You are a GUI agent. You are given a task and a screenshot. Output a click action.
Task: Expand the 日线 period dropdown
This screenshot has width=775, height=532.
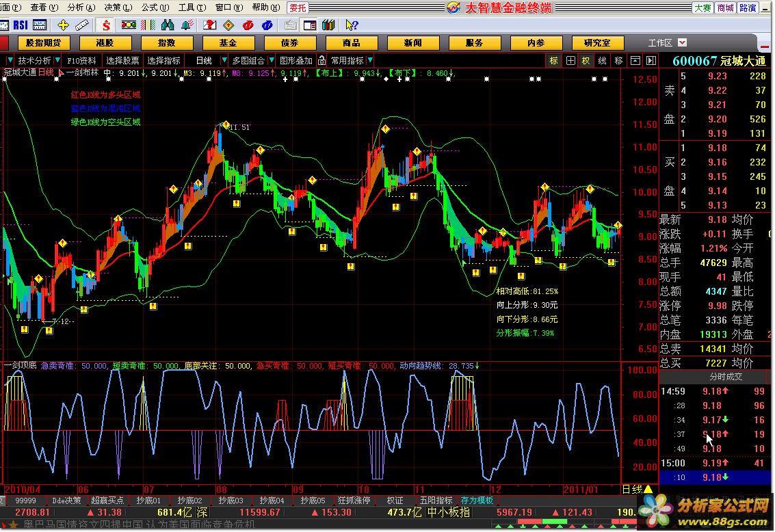pos(224,60)
